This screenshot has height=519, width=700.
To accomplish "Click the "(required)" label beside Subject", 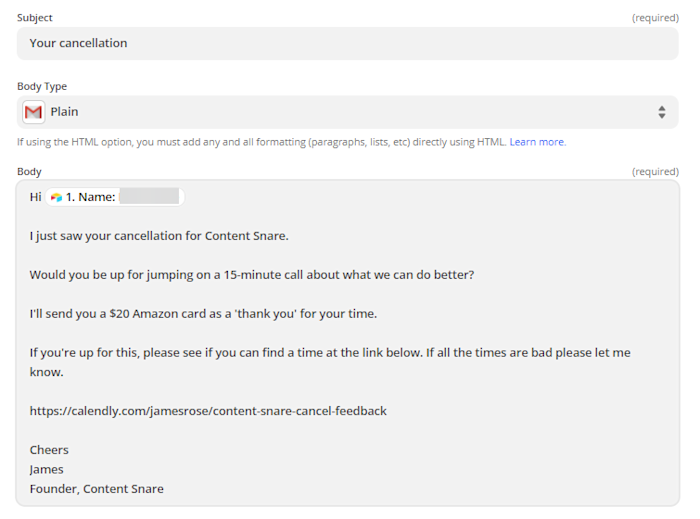I will (x=655, y=18).
